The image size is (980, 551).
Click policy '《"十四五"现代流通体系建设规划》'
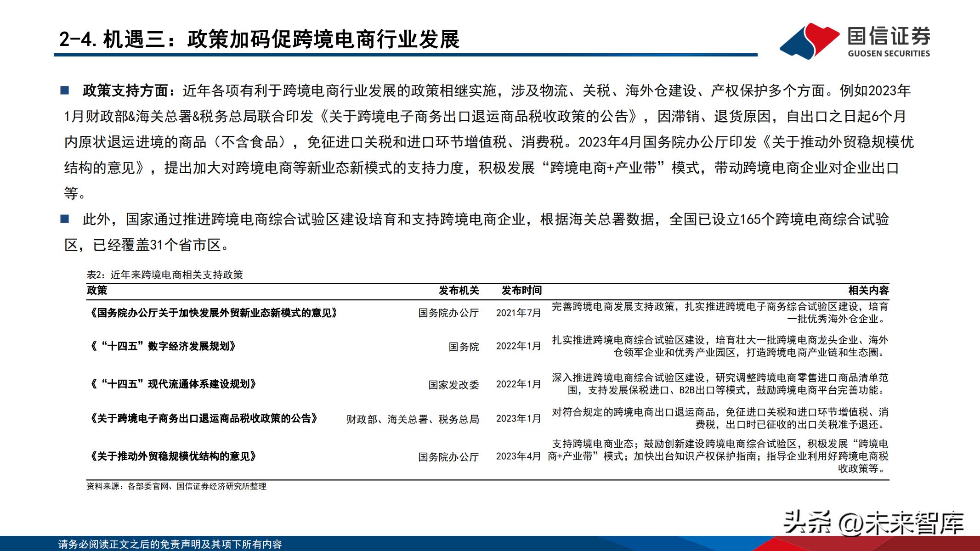point(173,384)
